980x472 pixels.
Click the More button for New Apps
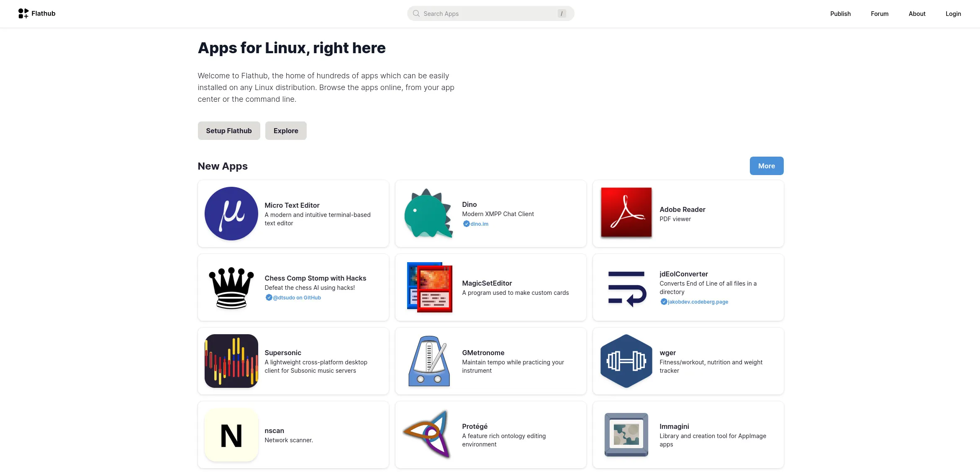coord(766,166)
